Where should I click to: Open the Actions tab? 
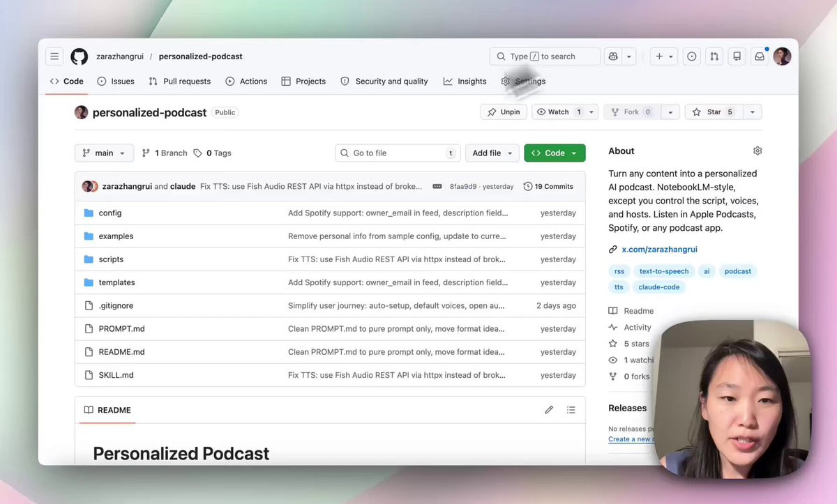(x=246, y=82)
